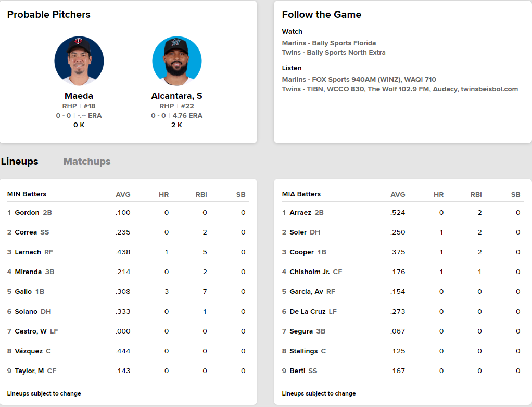Click Arraez in the MIA batters list
This screenshot has width=532, height=407.
[300, 213]
